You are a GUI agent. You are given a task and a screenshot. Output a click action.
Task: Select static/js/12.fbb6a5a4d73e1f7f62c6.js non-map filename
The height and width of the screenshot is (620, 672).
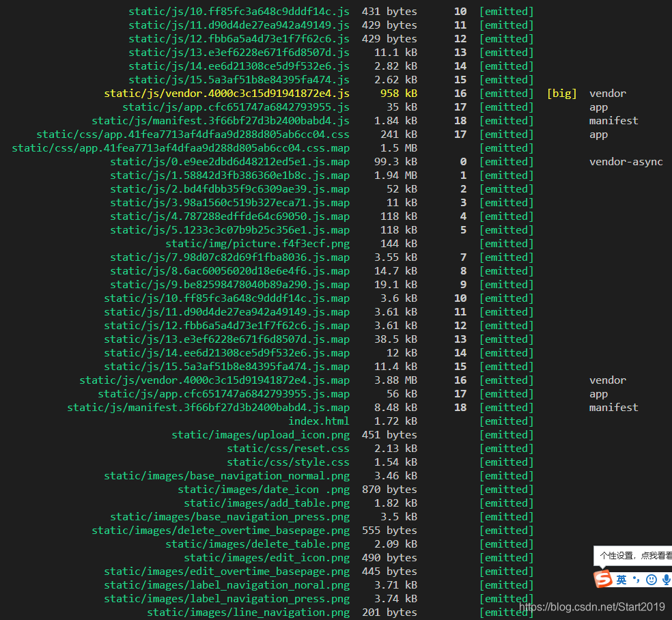(239, 39)
